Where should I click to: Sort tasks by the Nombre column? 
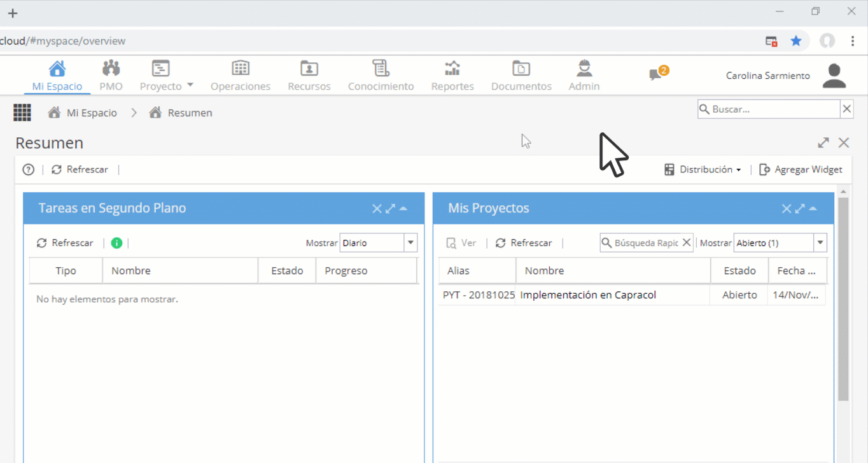coord(180,270)
